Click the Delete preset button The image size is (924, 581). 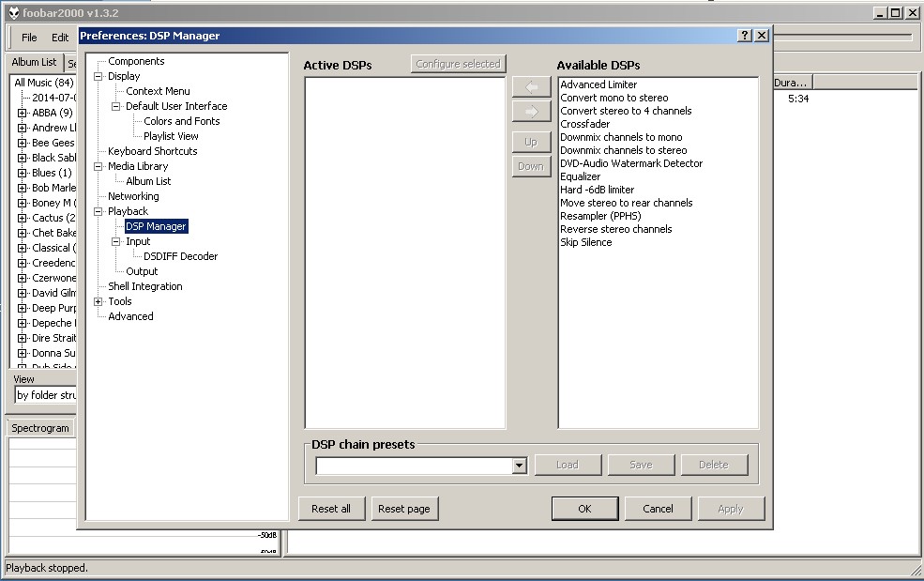click(x=714, y=465)
